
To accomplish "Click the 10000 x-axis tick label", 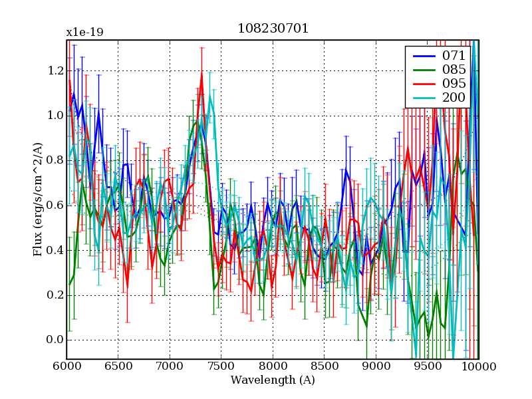I will [478, 367].
